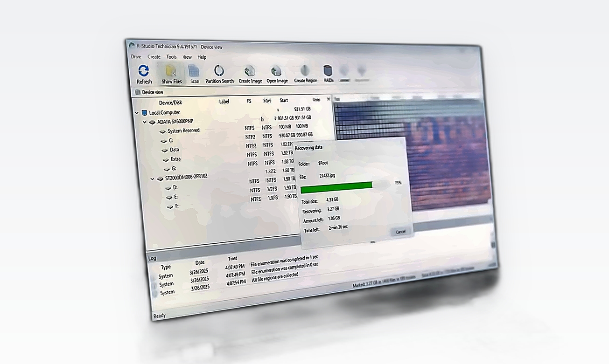Click the Amount left value 1.06 GB
Screen dimensions: 609x364
pyautogui.click(x=334, y=218)
